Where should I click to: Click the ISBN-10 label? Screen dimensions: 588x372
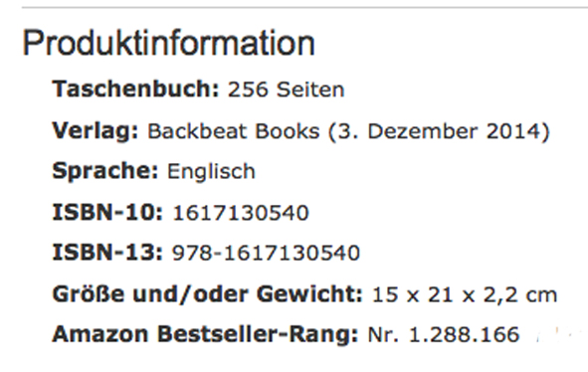(107, 212)
